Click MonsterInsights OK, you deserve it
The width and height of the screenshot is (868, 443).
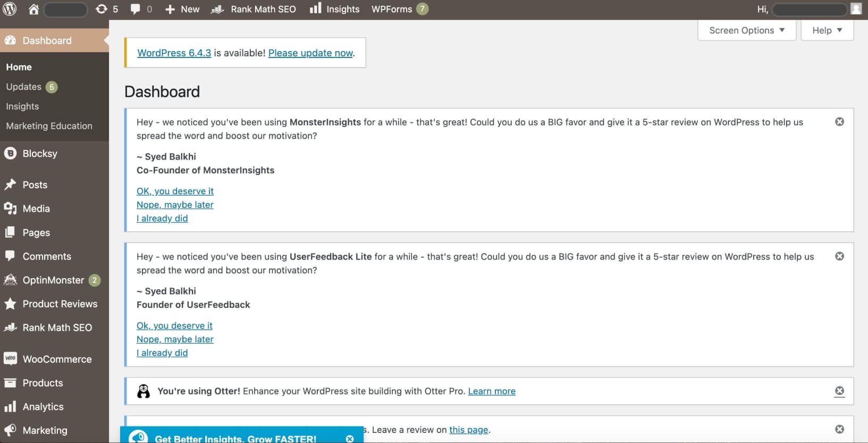point(175,191)
